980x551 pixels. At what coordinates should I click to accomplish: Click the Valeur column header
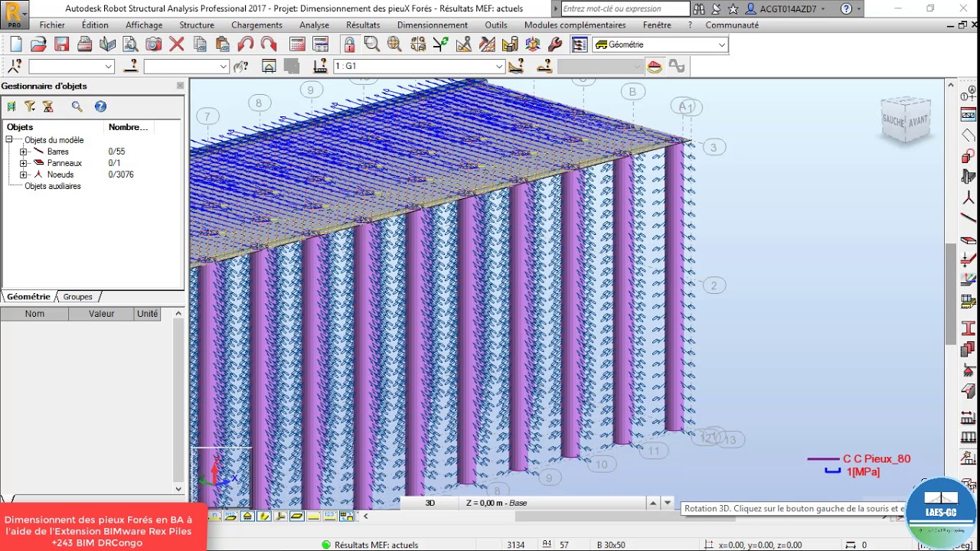(x=101, y=314)
